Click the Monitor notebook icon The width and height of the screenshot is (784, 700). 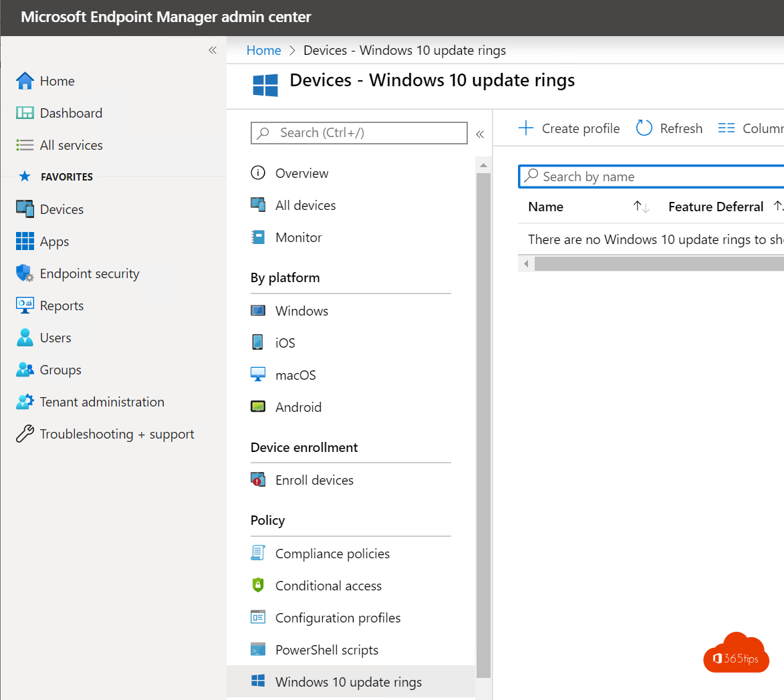[258, 237]
